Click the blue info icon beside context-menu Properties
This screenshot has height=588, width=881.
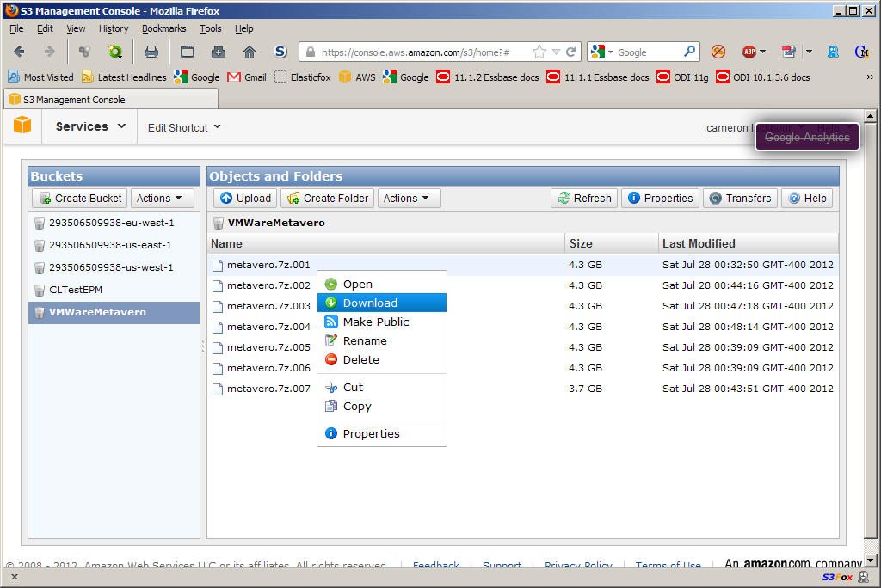[x=331, y=433]
